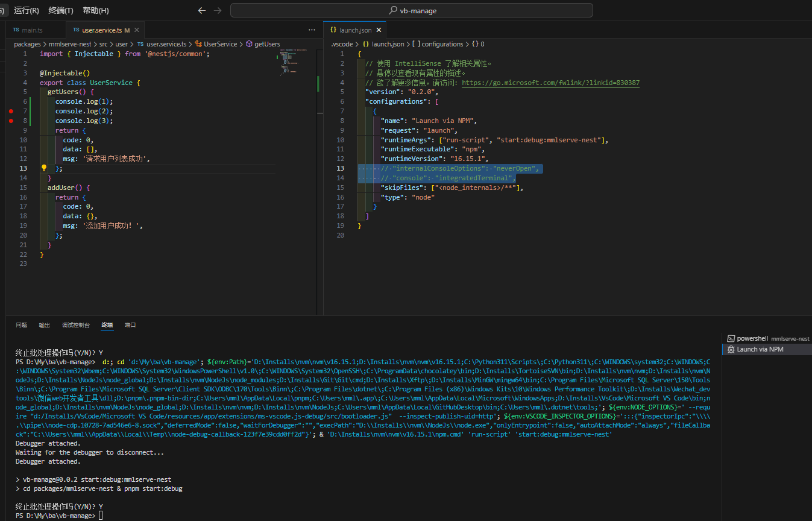The image size is (812, 521).
Task: Open the go.microsoft.com fwlink URL
Action: (x=550, y=83)
